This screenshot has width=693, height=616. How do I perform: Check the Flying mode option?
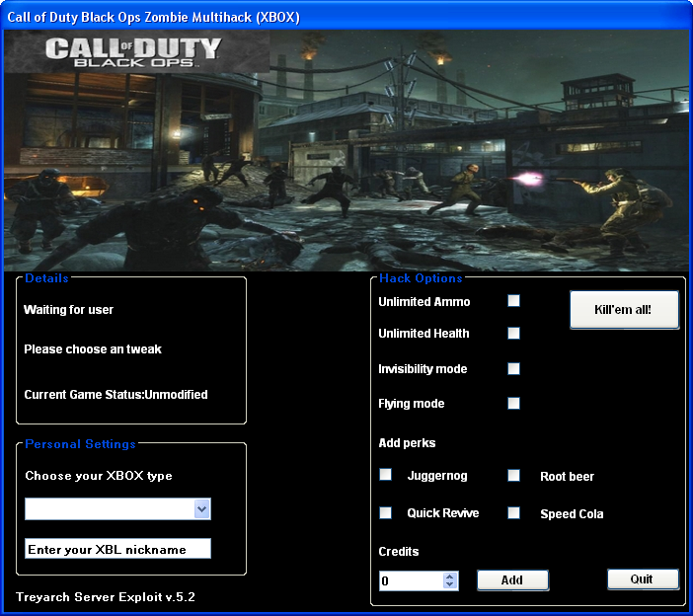click(513, 403)
